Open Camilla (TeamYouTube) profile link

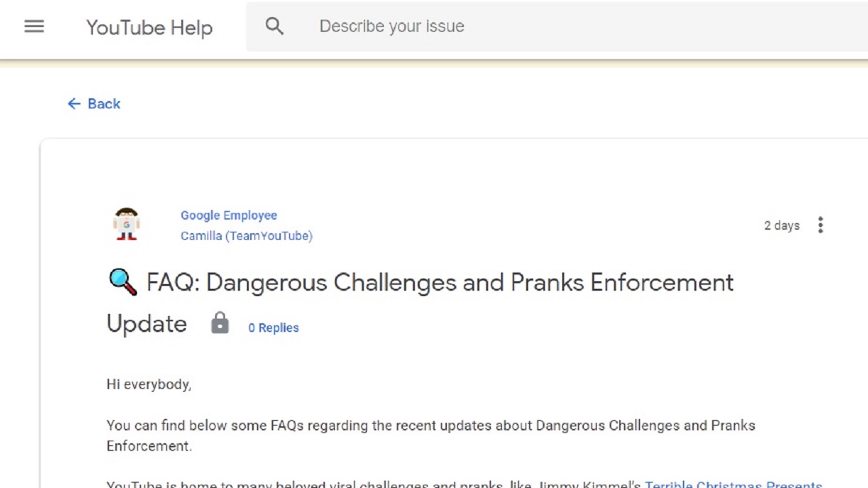246,236
